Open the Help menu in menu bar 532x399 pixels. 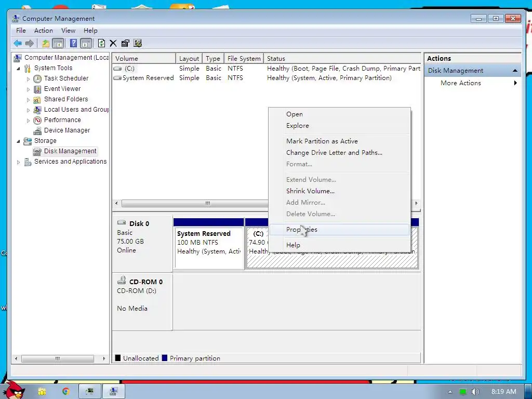tap(90, 31)
